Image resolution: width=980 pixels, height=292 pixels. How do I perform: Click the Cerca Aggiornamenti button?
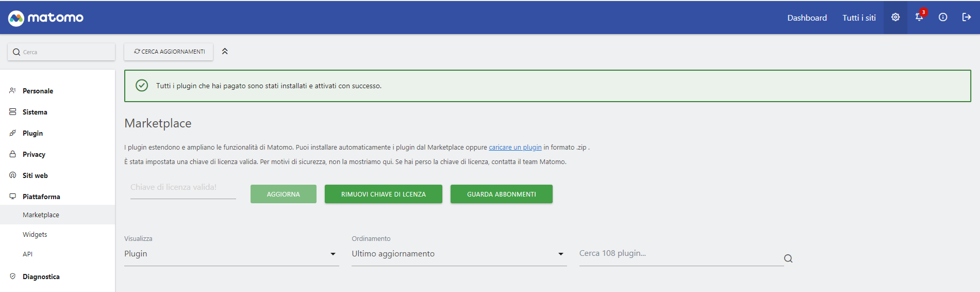[169, 52]
